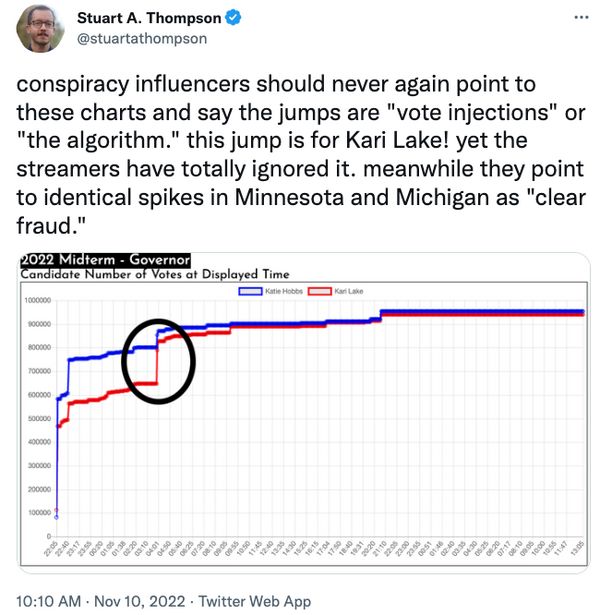Open the three-dot more options menu

[x=581, y=17]
